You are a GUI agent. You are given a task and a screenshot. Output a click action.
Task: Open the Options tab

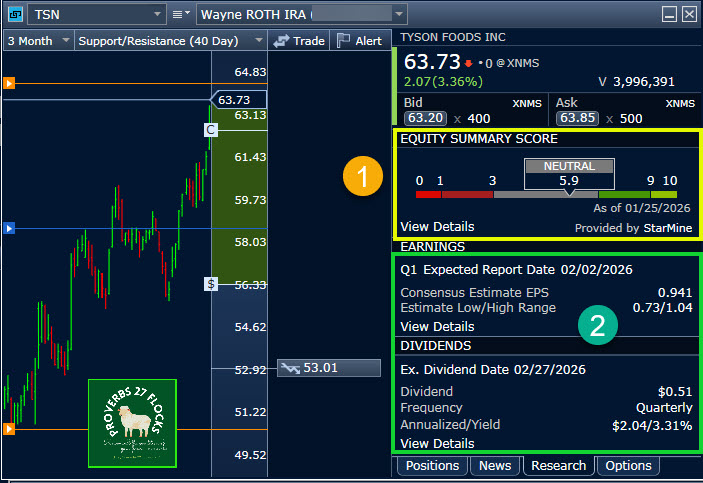point(629,465)
